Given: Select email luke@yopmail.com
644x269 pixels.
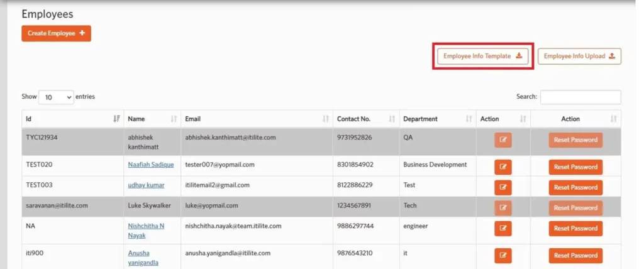Looking at the screenshot, I should coord(211,206).
